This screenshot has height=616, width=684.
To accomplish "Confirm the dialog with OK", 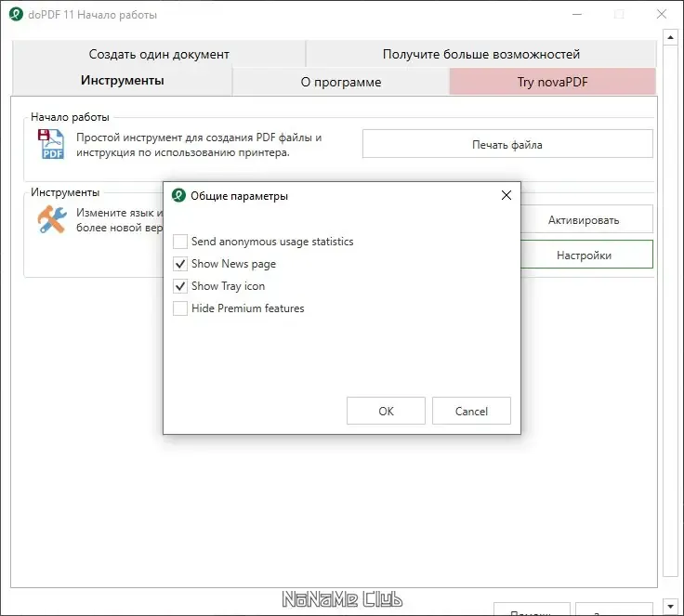I will [386, 411].
